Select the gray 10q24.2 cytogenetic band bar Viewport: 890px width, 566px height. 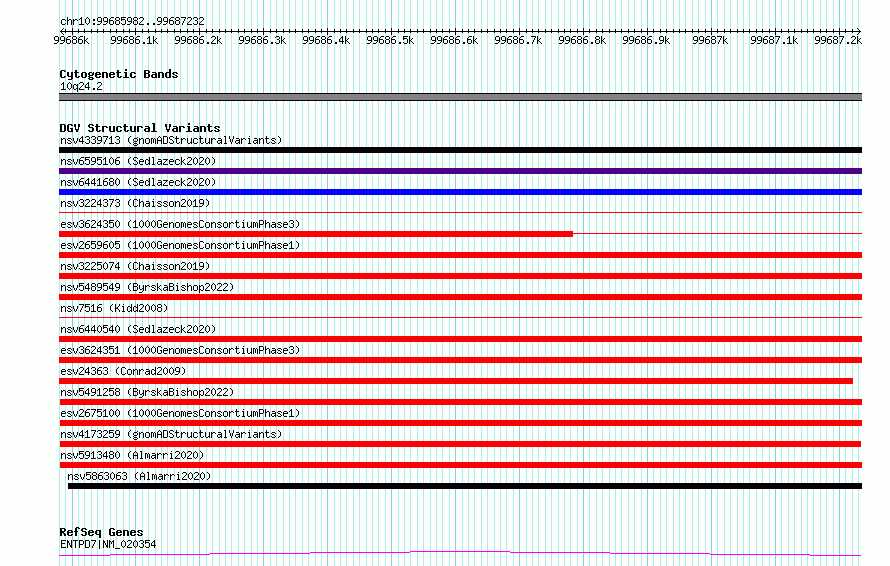[x=460, y=97]
